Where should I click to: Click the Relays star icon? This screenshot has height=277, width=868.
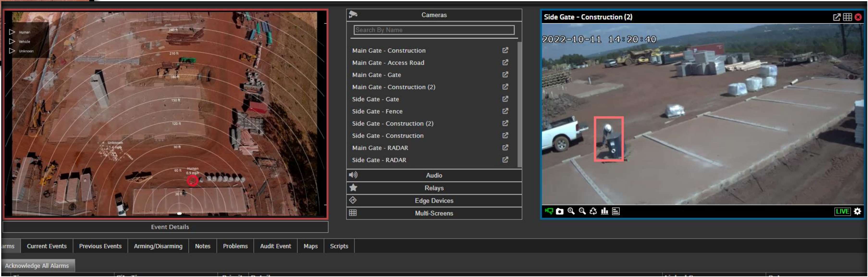point(353,188)
